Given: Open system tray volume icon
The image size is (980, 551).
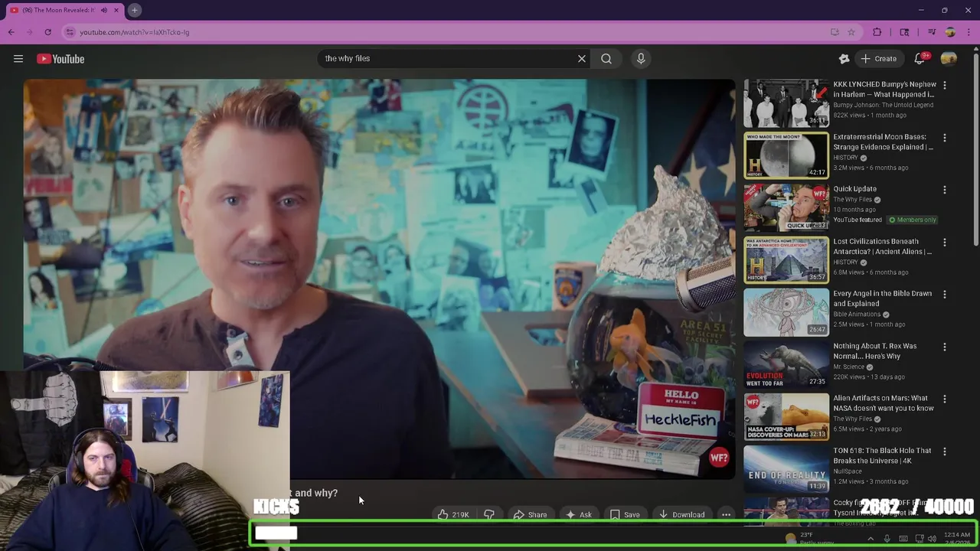Looking at the screenshot, I should pyautogui.click(x=932, y=539).
